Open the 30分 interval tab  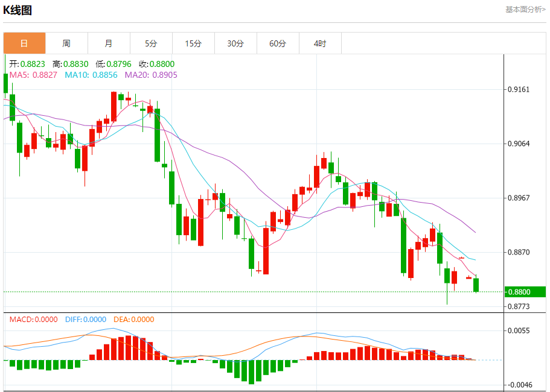pos(235,43)
